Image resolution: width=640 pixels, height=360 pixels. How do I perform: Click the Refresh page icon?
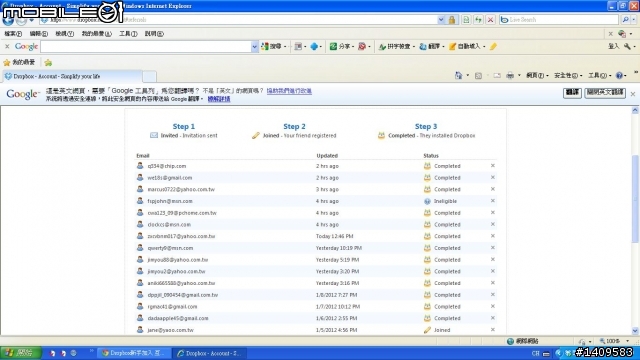(478, 20)
